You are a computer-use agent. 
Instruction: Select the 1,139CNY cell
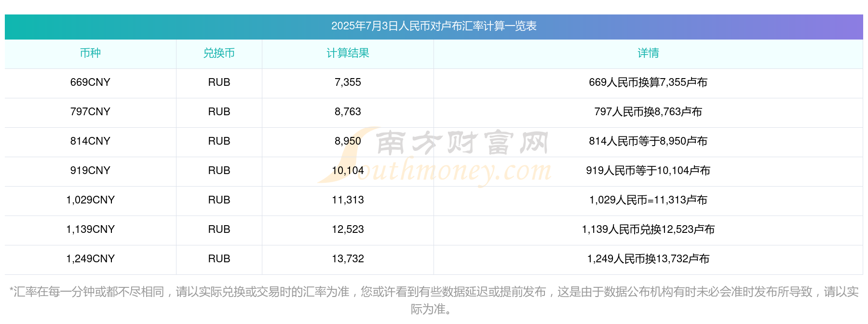(90, 229)
